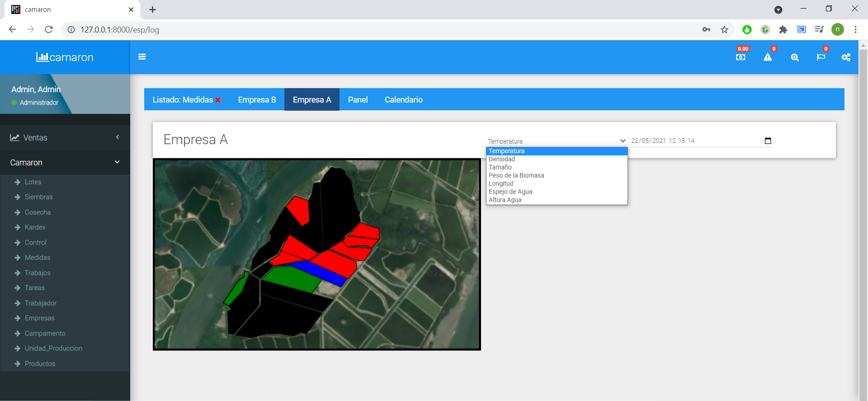This screenshot has width=868, height=401.
Task: Collapse the Camaron sidebar section
Action: pyautogui.click(x=65, y=163)
